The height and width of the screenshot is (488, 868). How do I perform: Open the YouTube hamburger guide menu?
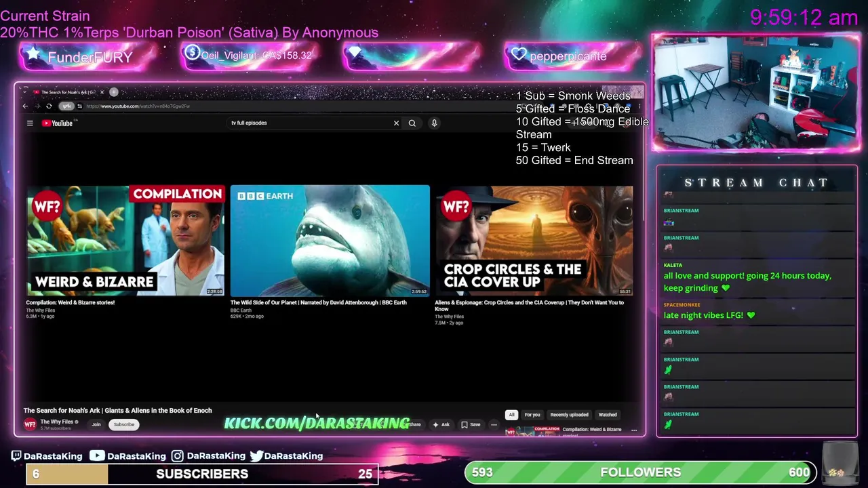pyautogui.click(x=30, y=123)
